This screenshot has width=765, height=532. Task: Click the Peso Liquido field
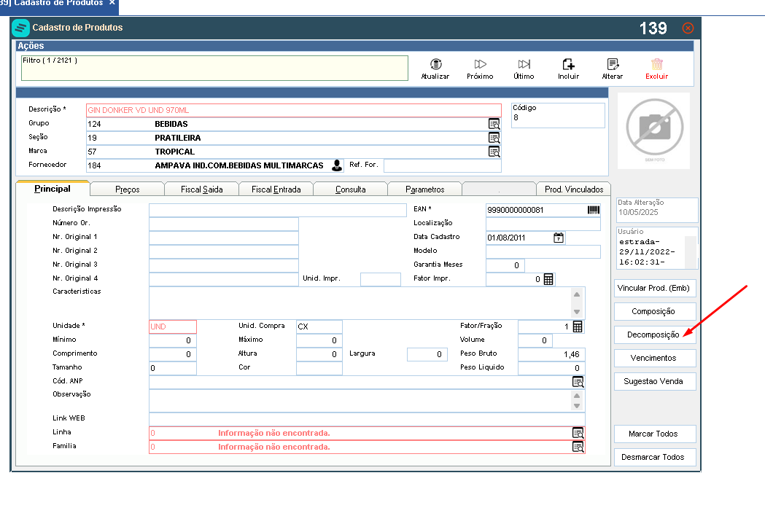pos(551,368)
